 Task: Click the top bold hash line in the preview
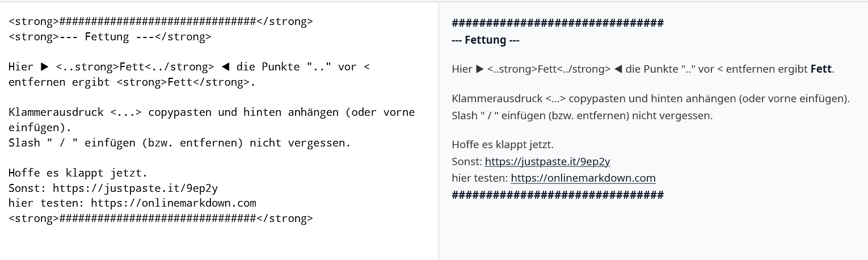coord(557,23)
